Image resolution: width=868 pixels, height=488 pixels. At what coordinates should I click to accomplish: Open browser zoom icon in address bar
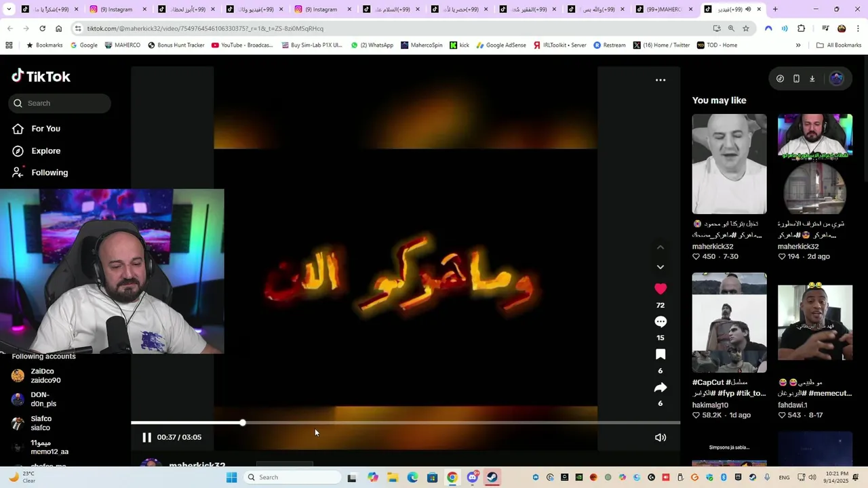pos(731,28)
